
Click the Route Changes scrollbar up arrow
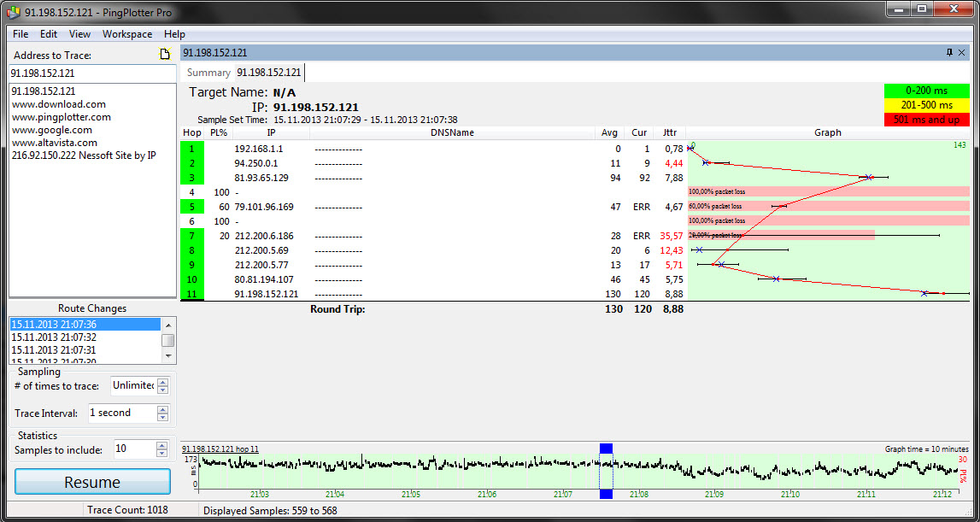pyautogui.click(x=167, y=326)
